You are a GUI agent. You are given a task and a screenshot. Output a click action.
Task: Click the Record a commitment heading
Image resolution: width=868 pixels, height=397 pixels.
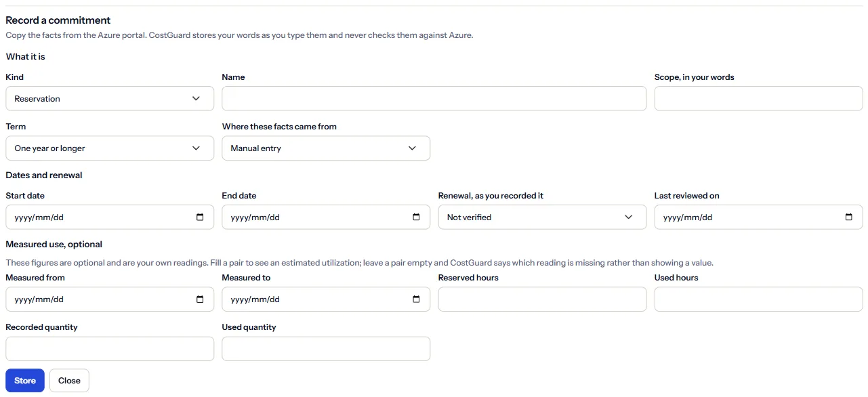pos(58,20)
